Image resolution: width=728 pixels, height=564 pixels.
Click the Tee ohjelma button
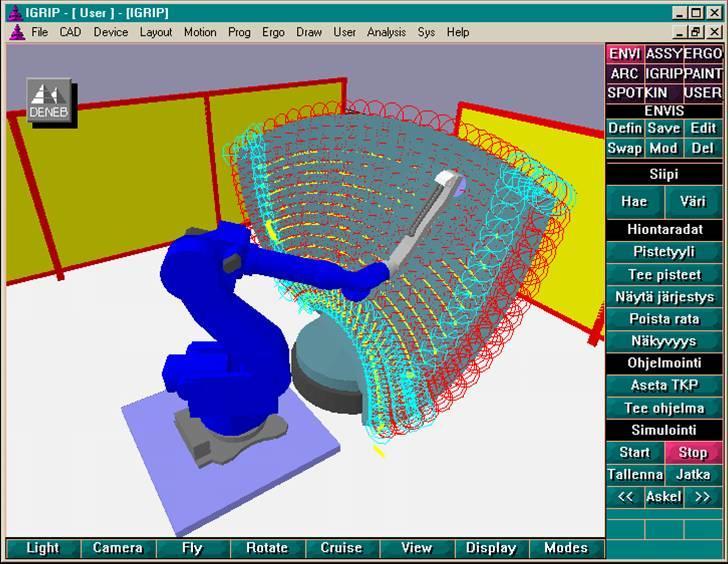[664, 408]
